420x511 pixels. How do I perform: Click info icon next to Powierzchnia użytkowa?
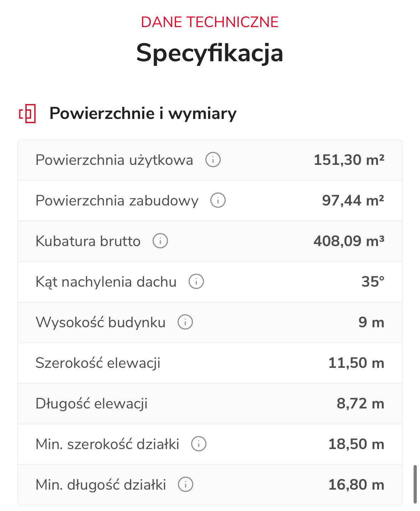click(x=213, y=160)
